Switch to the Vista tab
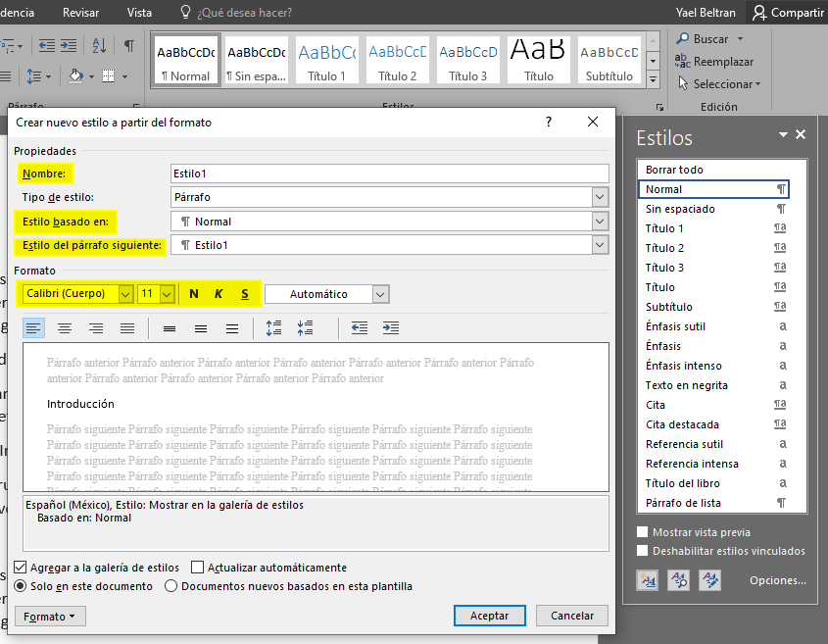Image resolution: width=828 pixels, height=644 pixels. pyautogui.click(x=139, y=13)
